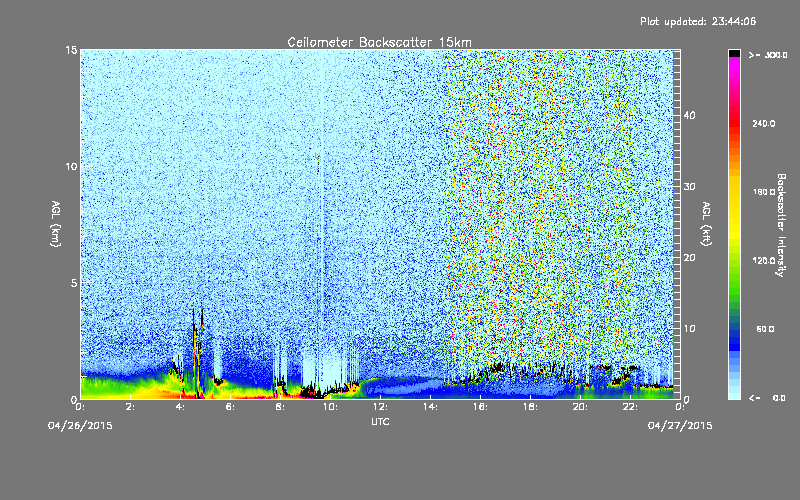This screenshot has width=800, height=500.
Task: Select the '16:' hour tick on the UTC axis
Action: click(480, 407)
